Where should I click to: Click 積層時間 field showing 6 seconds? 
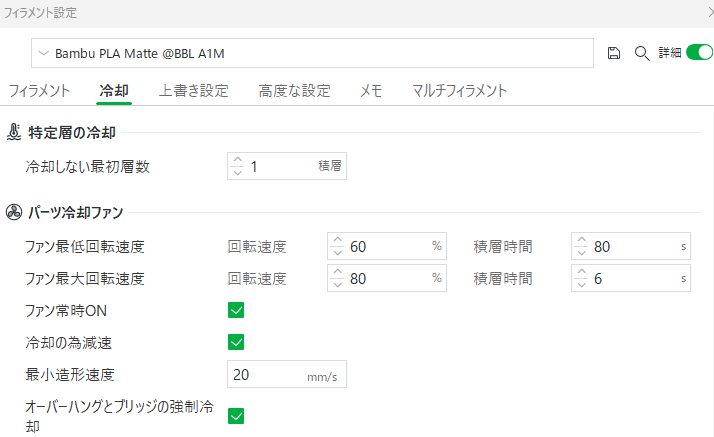click(631, 278)
